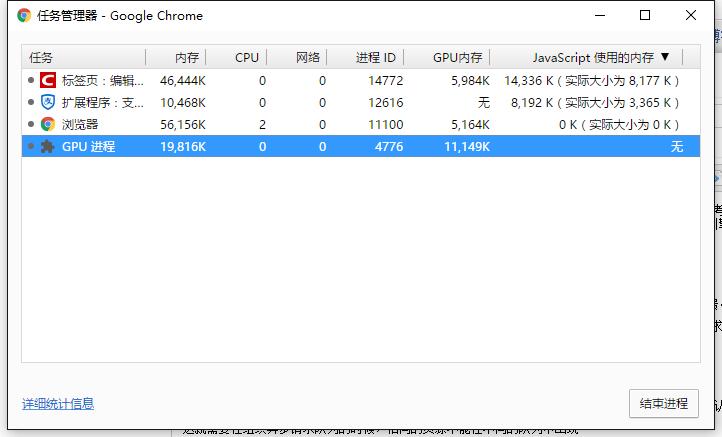
Task: Select the 浏览器 task row
Action: pos(361,124)
